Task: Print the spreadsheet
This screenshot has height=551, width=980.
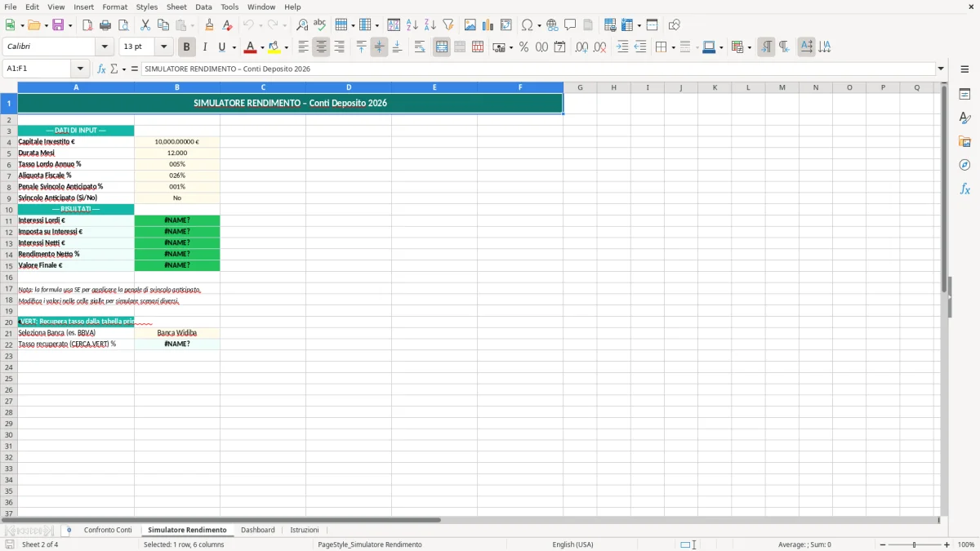Action: 105,25
